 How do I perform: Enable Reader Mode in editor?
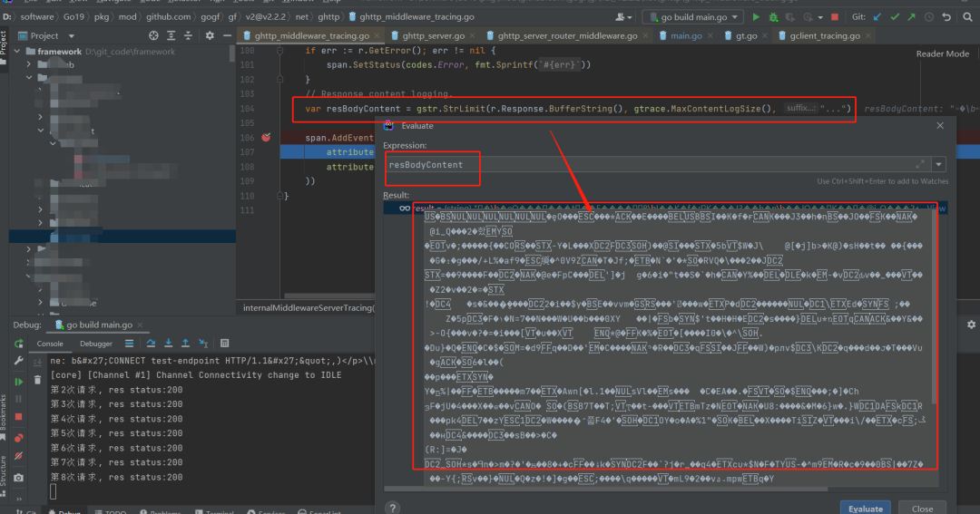pos(943,53)
